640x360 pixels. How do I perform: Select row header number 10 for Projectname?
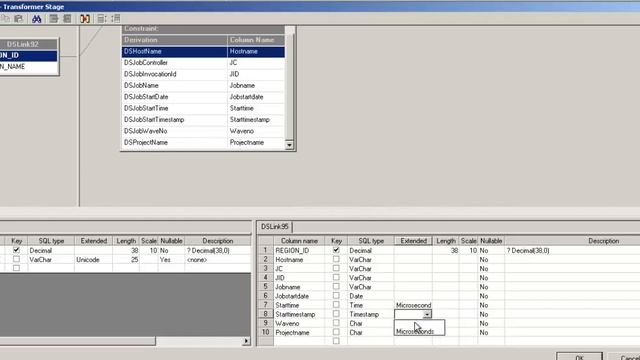tap(265, 332)
